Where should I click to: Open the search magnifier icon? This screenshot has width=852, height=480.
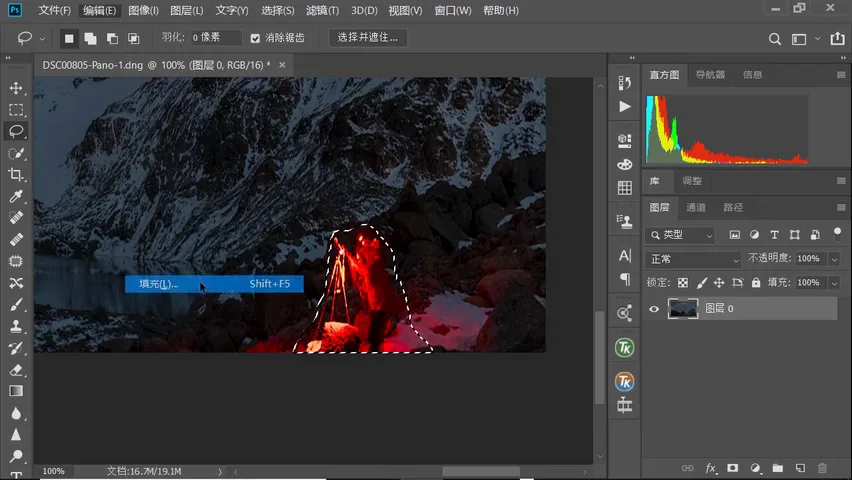tap(774, 39)
